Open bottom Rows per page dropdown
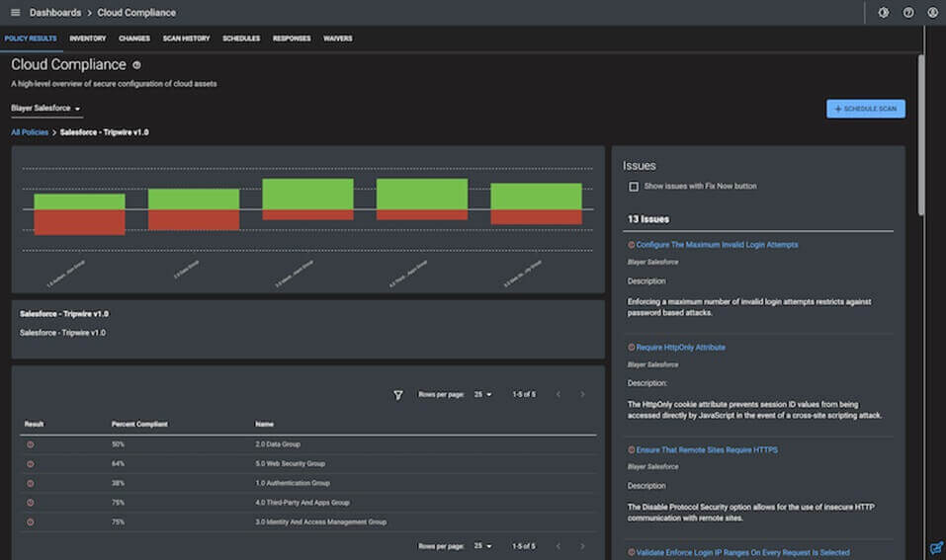The image size is (946, 560). (482, 545)
